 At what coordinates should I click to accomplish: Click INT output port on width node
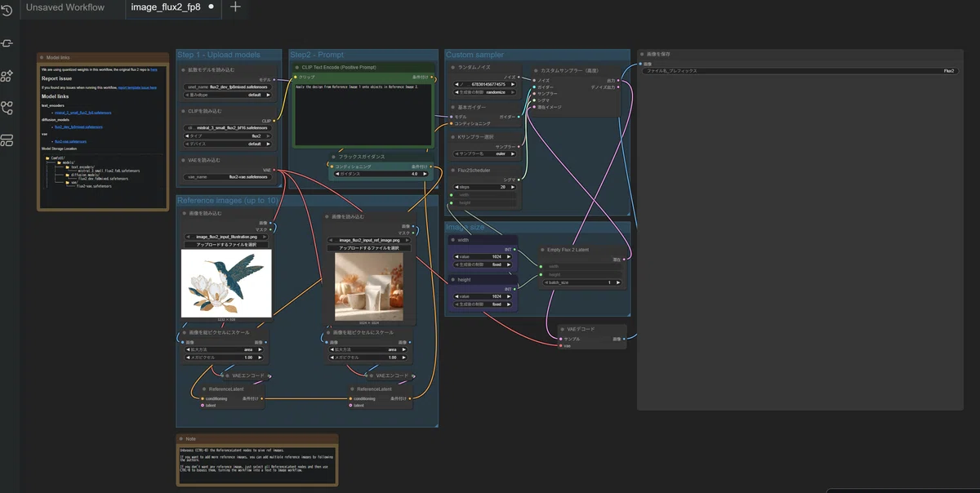[515, 249]
